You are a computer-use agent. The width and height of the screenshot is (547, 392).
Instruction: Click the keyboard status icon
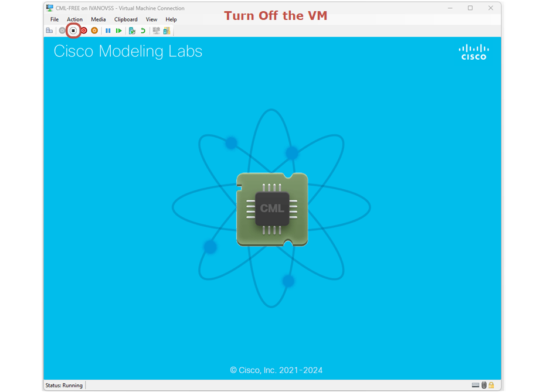(x=475, y=385)
